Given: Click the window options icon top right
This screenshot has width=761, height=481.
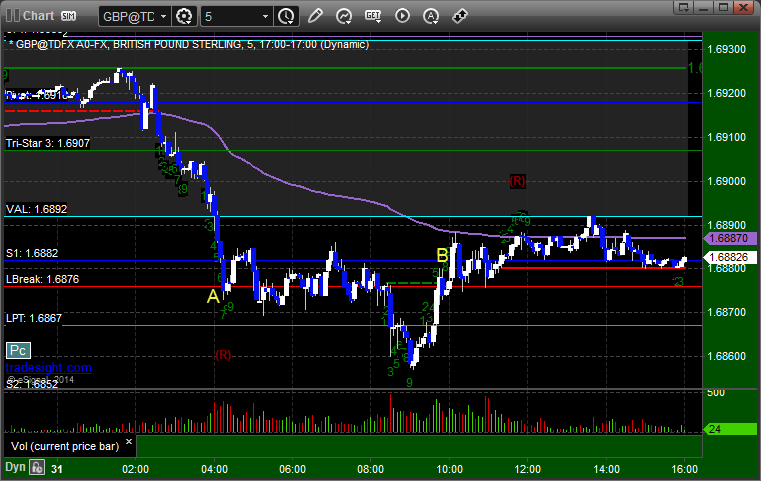Looking at the screenshot, I should pos(684,7).
